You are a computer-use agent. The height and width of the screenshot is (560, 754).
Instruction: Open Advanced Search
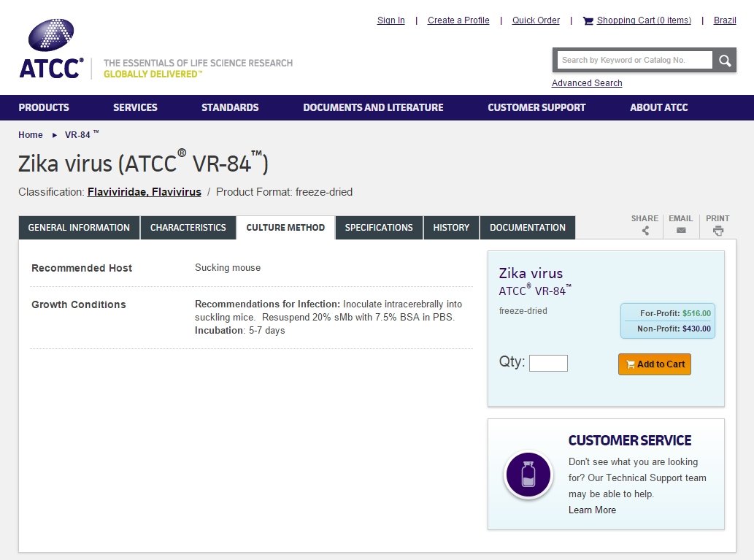[587, 83]
